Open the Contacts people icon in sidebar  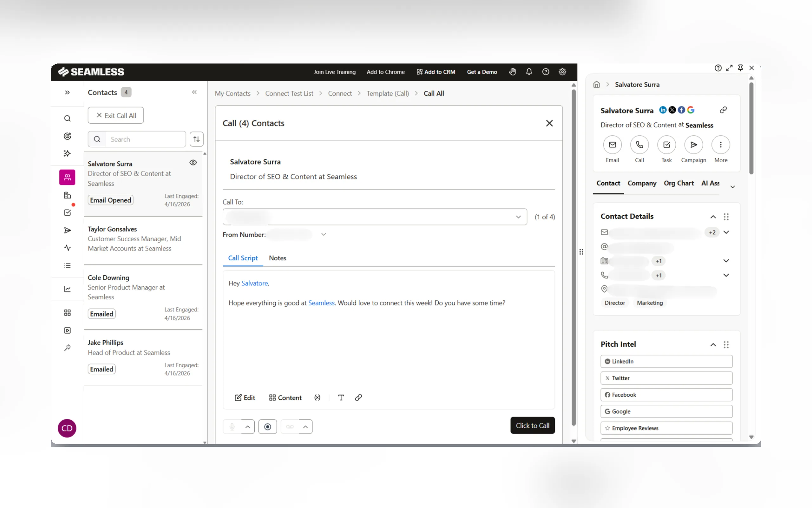(x=68, y=177)
